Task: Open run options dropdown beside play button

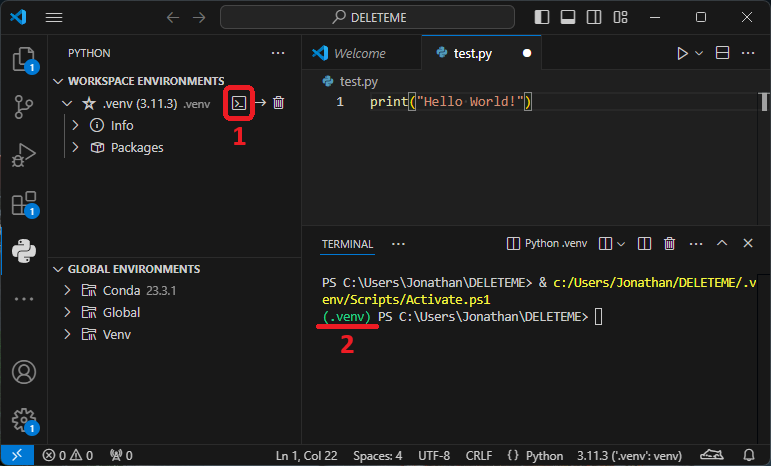Action: pos(699,53)
